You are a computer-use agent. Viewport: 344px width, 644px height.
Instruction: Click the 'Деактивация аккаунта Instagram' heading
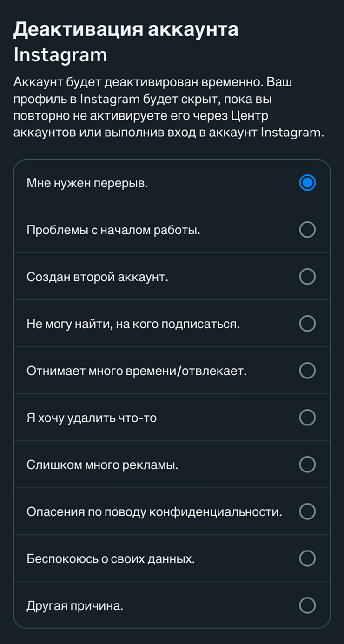coord(126,42)
